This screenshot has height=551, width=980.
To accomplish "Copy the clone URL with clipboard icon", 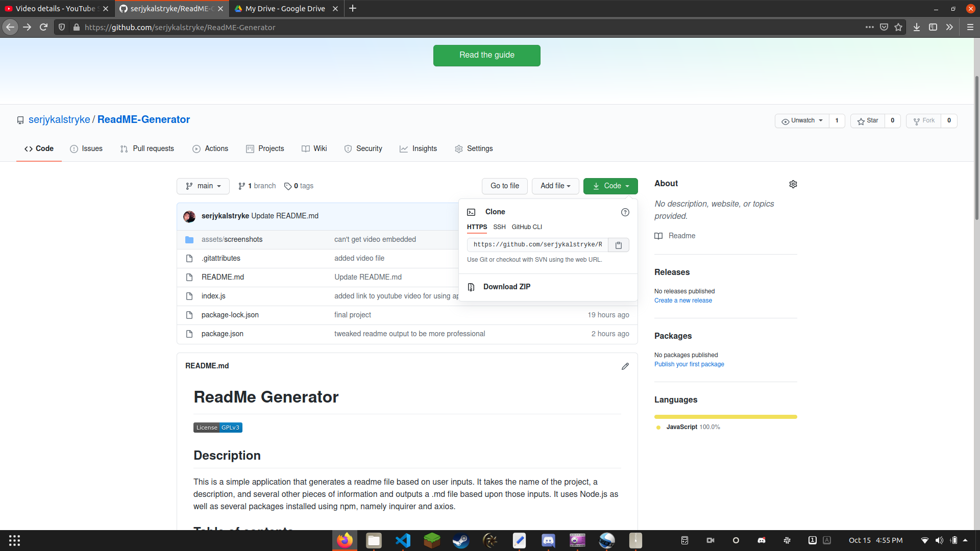I will click(618, 245).
